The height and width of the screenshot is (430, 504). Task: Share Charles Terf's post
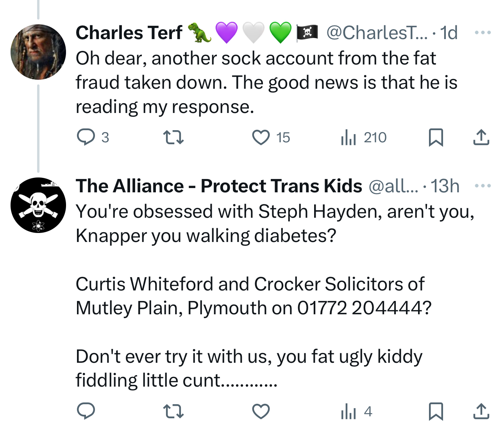(481, 138)
